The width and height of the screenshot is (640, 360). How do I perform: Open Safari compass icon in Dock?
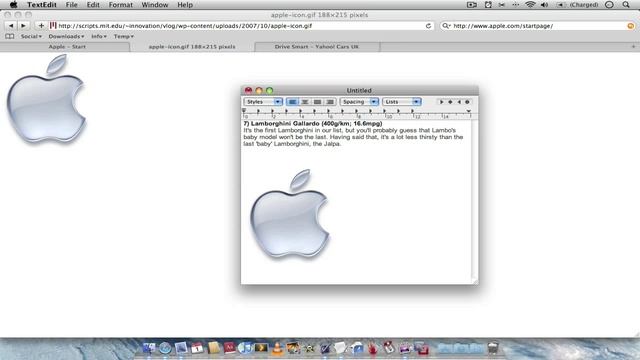[165, 348]
